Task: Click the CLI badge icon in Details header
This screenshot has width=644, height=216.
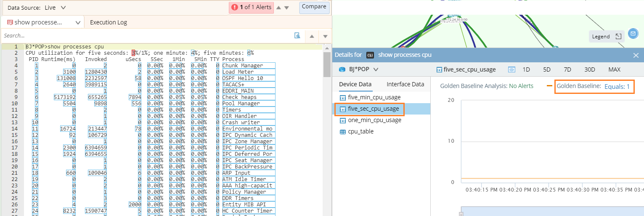Action: (370, 55)
